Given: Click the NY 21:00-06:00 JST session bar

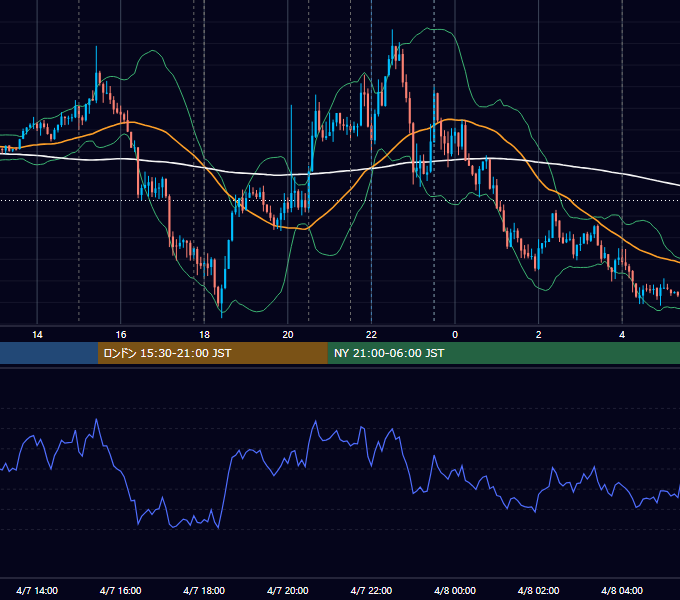Looking at the screenshot, I should (x=503, y=353).
